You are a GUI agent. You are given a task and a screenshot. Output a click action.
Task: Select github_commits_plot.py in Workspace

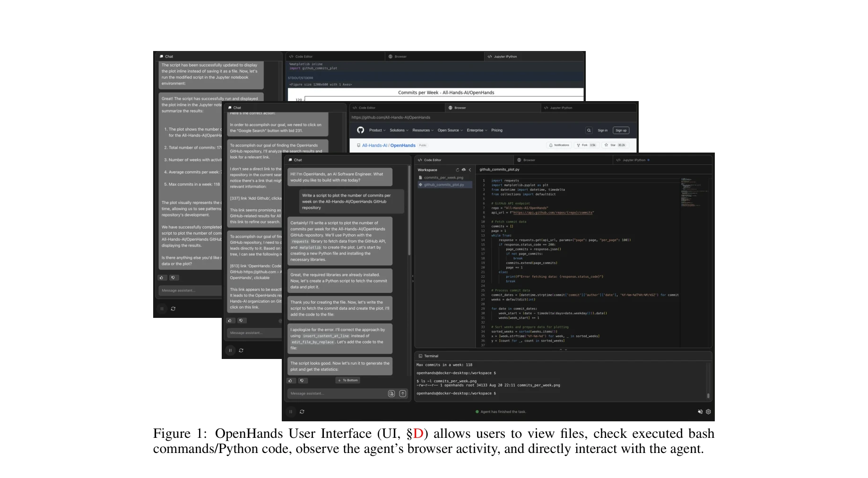tap(443, 185)
